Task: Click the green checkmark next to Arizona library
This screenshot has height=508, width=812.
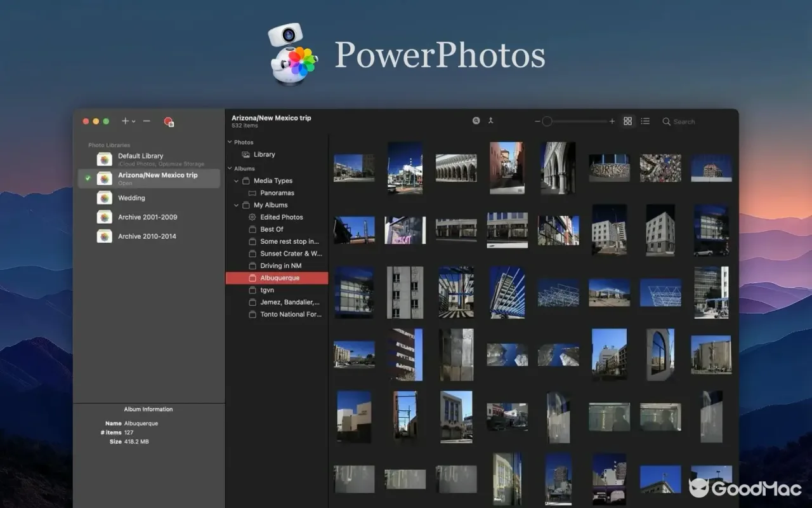Action: click(x=88, y=178)
